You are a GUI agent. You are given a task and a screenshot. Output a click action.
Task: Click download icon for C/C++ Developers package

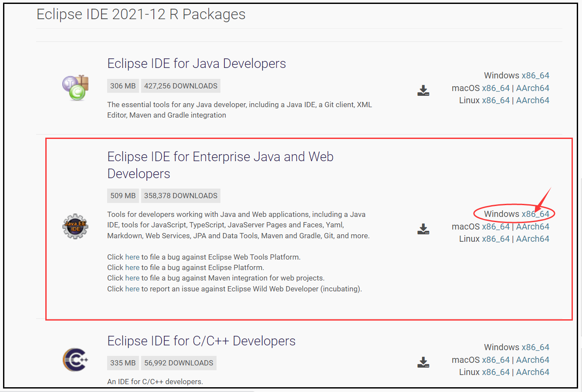click(x=423, y=362)
